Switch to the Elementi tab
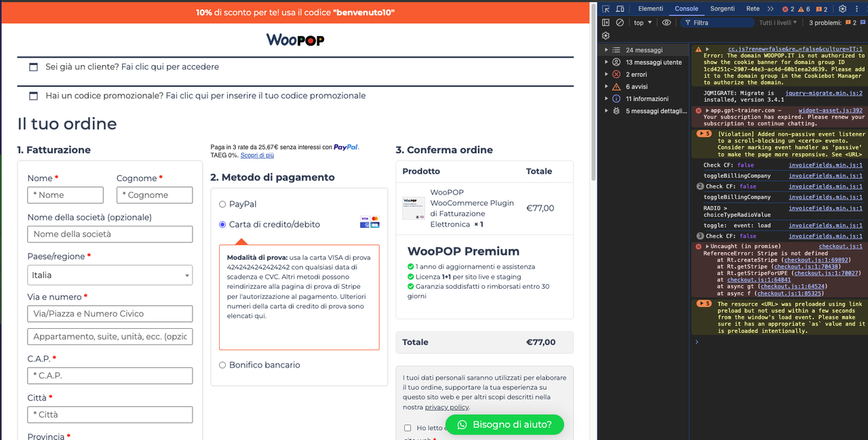 point(650,9)
